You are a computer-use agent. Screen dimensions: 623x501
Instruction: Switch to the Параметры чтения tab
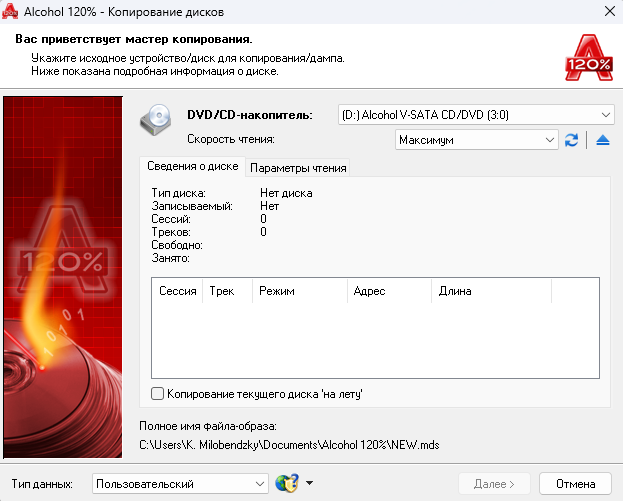click(298, 168)
